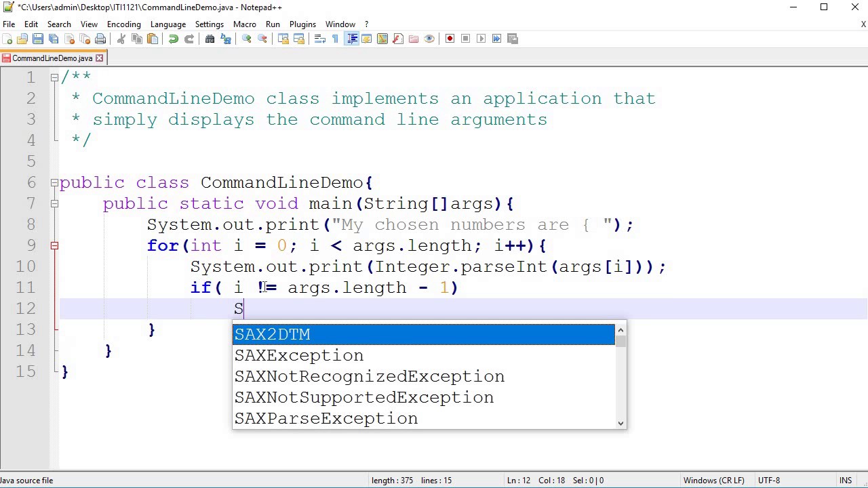The width and height of the screenshot is (868, 488).
Task: Toggle Folder as Workspace icon
Action: tap(414, 39)
